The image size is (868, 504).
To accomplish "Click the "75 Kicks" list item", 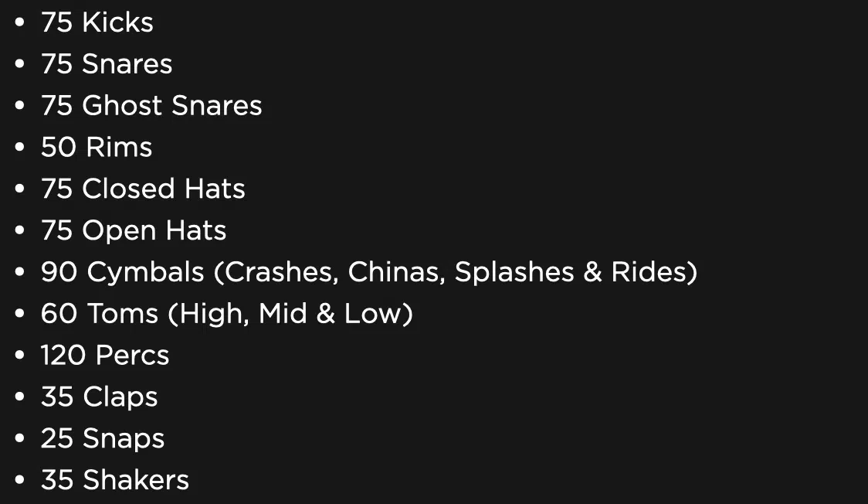I will [x=97, y=22].
